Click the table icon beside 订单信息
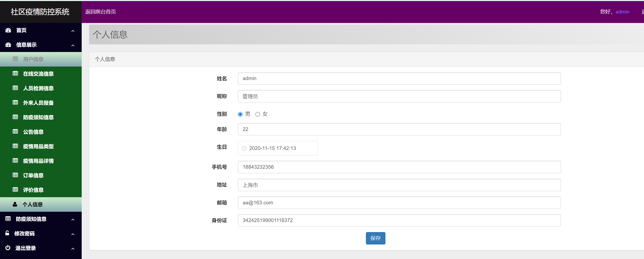 tap(15, 175)
